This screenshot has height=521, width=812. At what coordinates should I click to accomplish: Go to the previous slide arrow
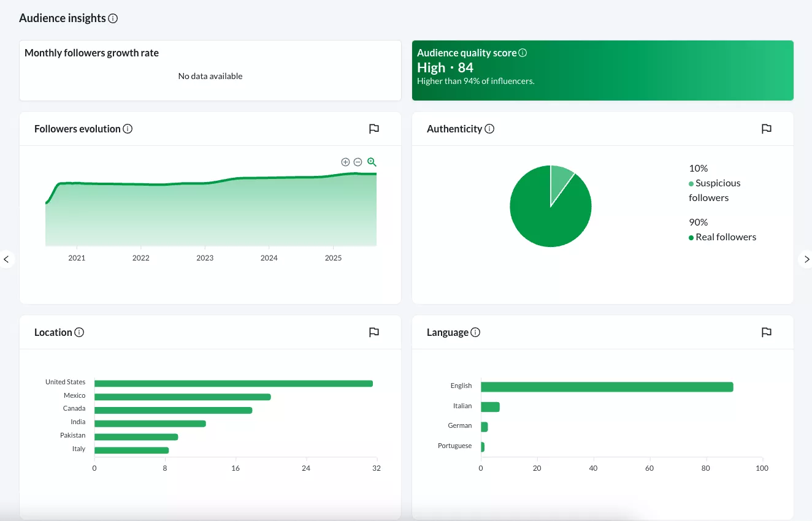(6, 259)
